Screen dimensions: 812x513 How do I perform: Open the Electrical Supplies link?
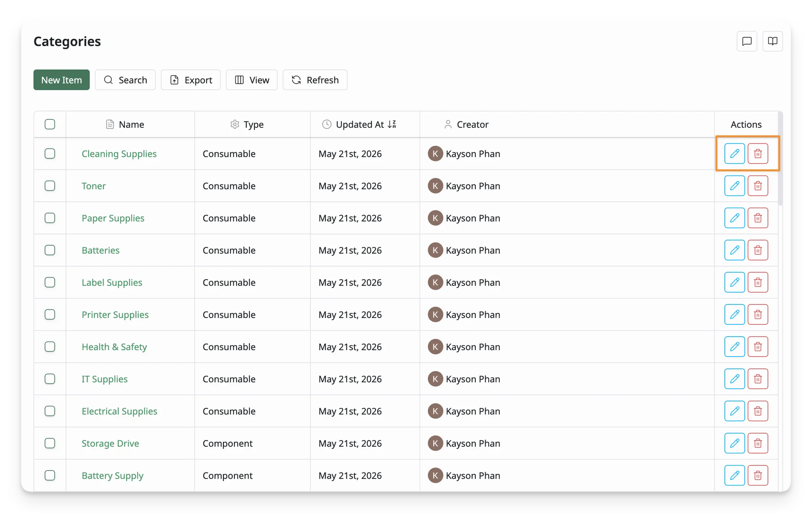click(119, 411)
